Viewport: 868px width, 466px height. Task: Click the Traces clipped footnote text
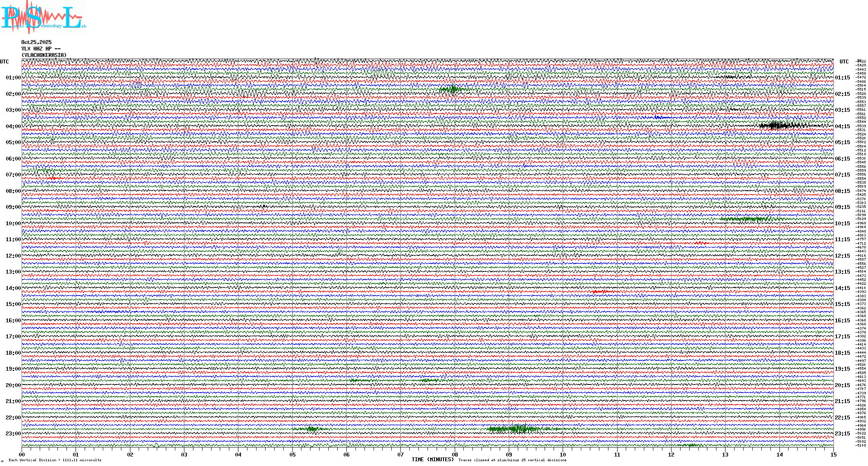pos(512,460)
